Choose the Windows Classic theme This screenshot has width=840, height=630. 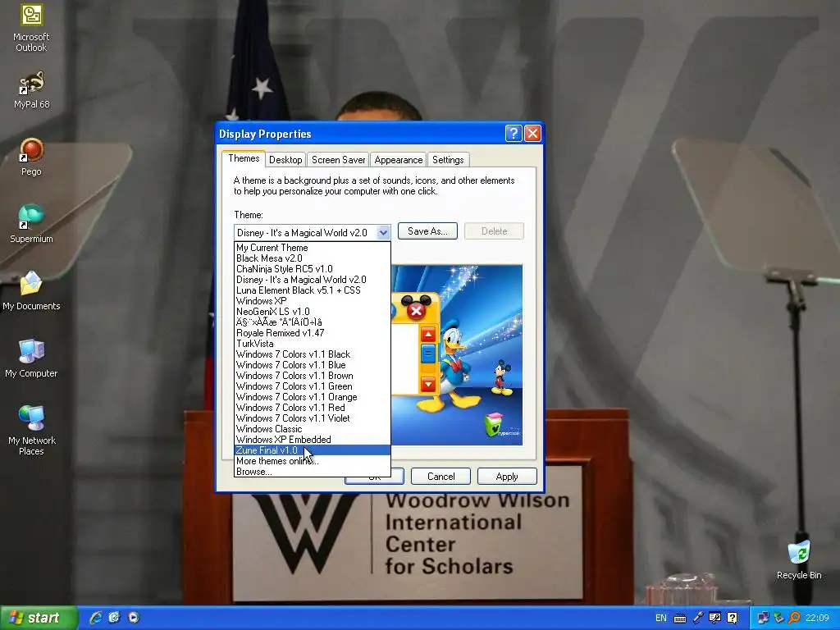tap(313, 428)
